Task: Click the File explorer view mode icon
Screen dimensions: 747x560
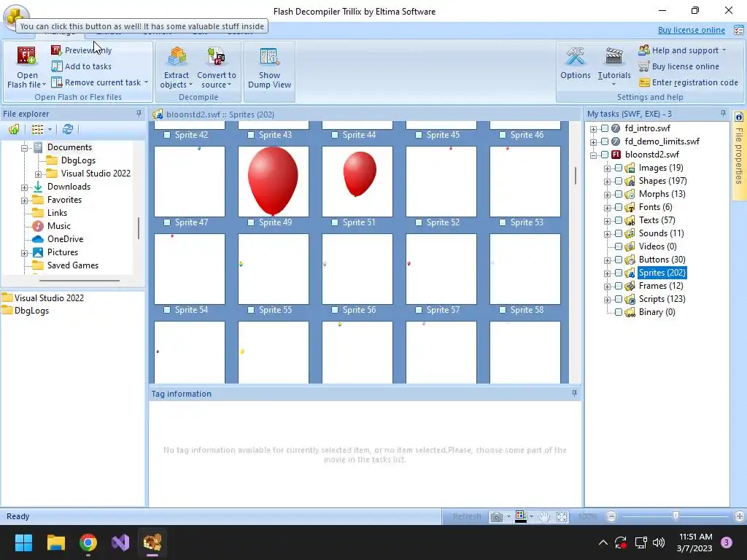Action: (37, 129)
